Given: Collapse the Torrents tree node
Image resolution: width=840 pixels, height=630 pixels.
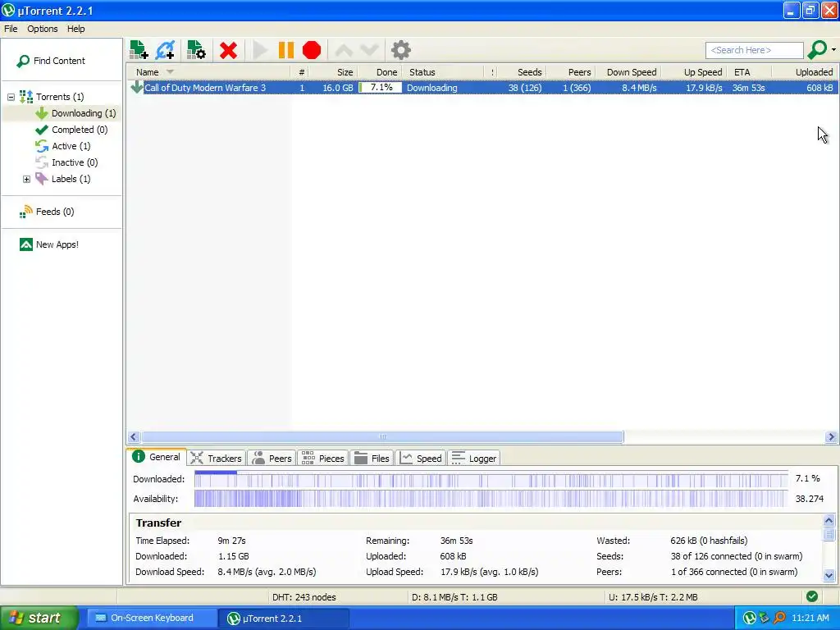Looking at the screenshot, I should tap(11, 97).
